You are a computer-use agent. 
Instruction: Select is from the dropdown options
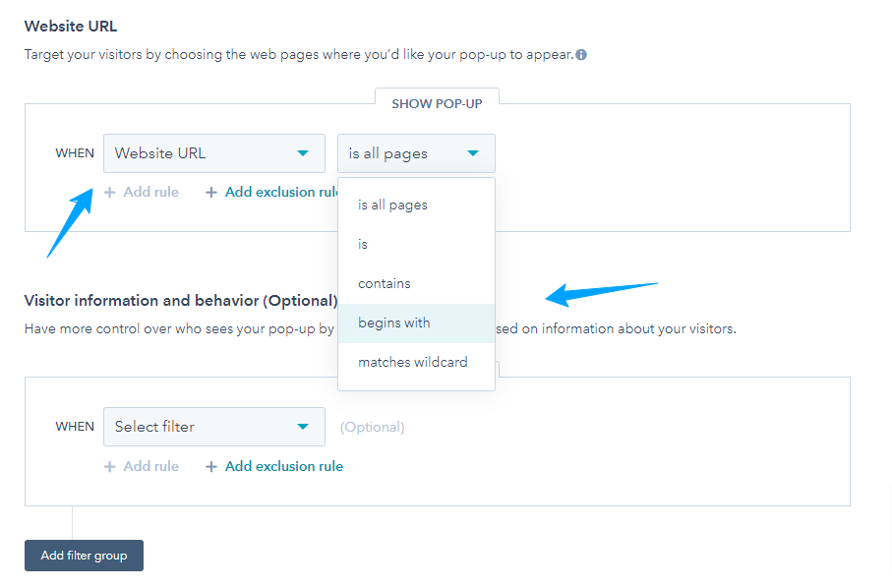pos(362,244)
